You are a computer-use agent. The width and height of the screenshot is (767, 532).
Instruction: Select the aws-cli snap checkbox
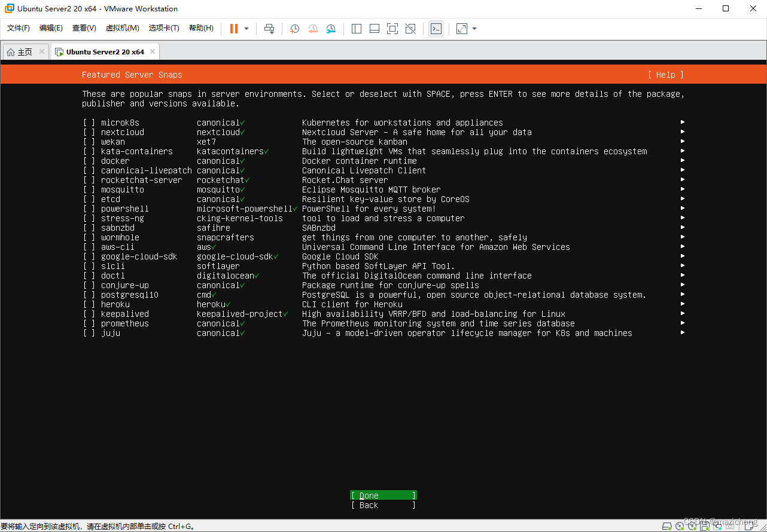point(89,247)
